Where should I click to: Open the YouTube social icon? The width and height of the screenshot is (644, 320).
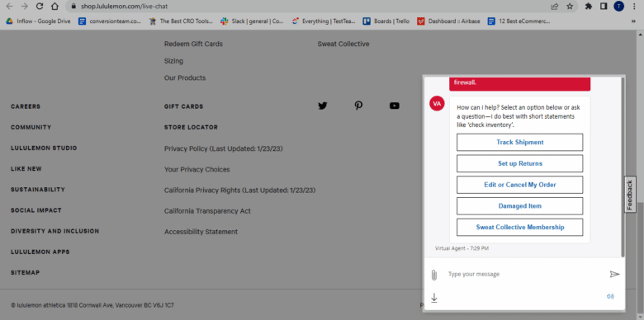(395, 106)
